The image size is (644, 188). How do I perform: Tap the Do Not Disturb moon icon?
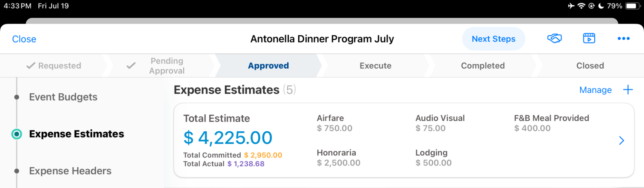pyautogui.click(x=601, y=6)
